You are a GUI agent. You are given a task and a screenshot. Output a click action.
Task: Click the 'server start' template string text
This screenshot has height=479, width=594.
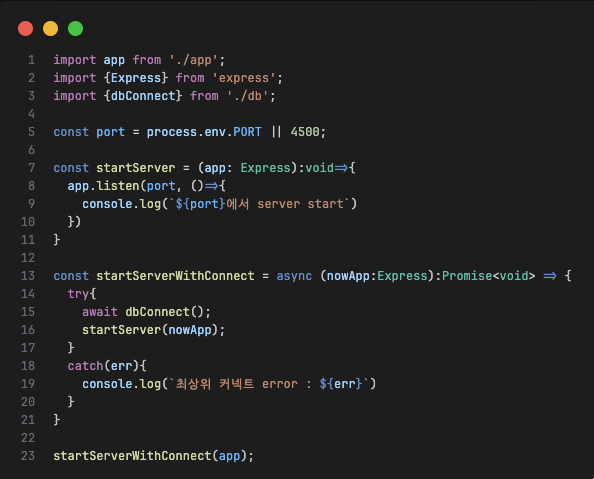(x=300, y=204)
